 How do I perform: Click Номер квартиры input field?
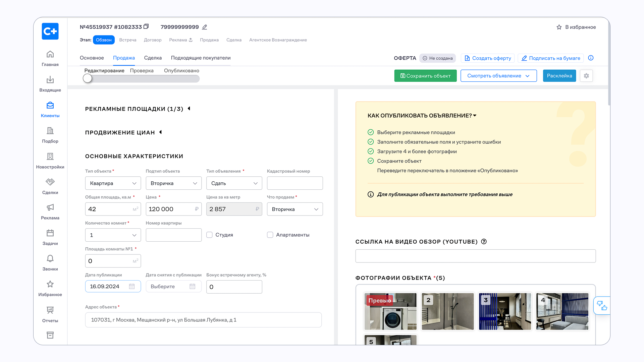click(x=174, y=235)
